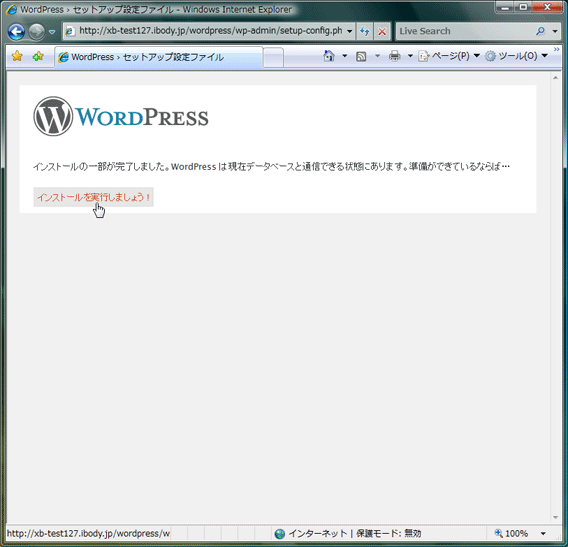Expand the zoom level 100% dropdown
568x547 pixels.
point(543,533)
